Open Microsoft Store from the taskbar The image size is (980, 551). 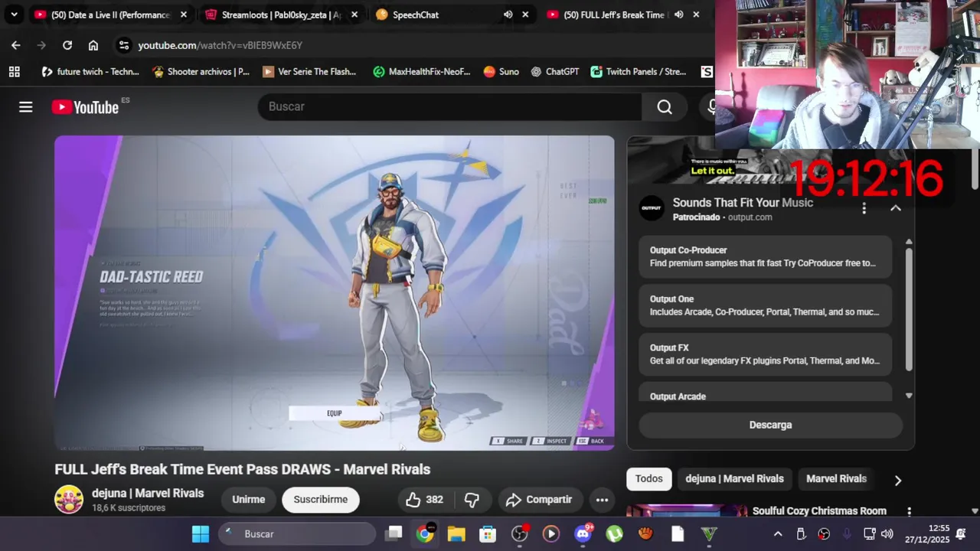tap(488, 534)
